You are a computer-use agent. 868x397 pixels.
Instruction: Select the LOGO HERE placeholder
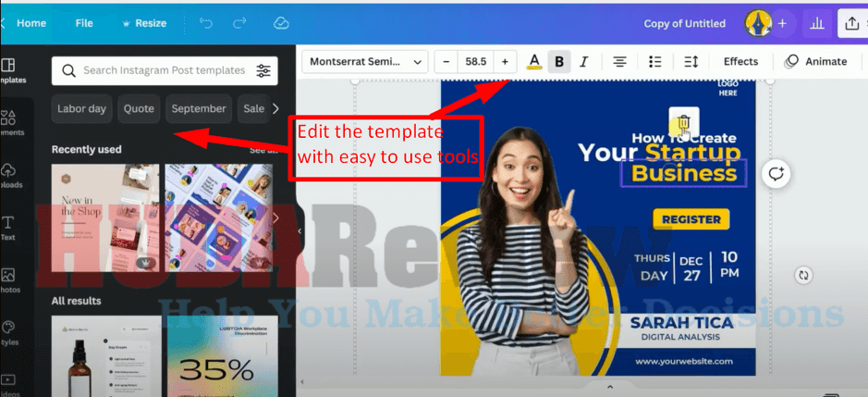[x=727, y=88]
